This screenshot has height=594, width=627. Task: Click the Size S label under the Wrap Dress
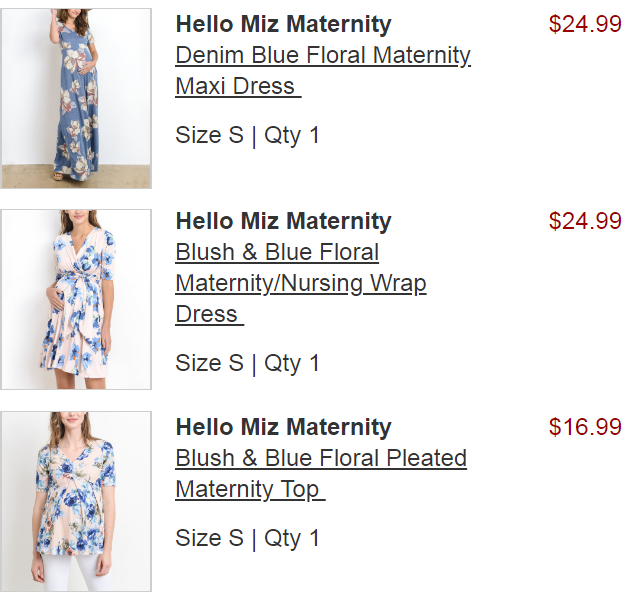click(209, 364)
